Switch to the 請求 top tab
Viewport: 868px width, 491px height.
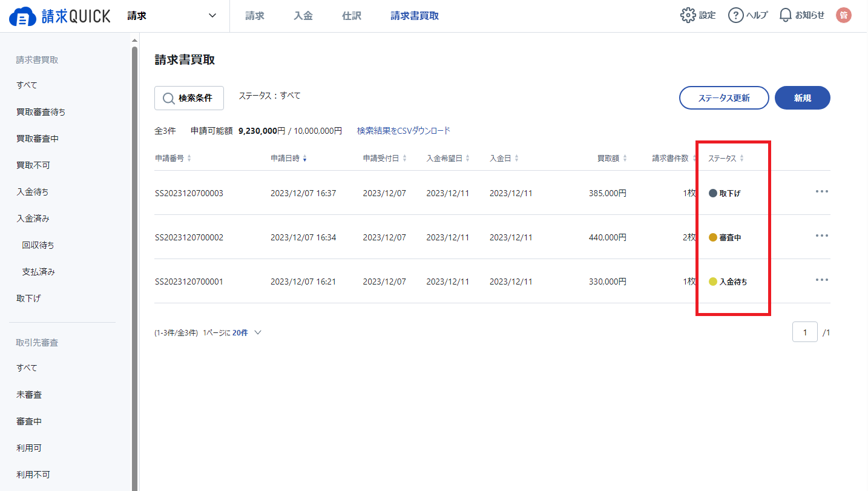coord(255,16)
